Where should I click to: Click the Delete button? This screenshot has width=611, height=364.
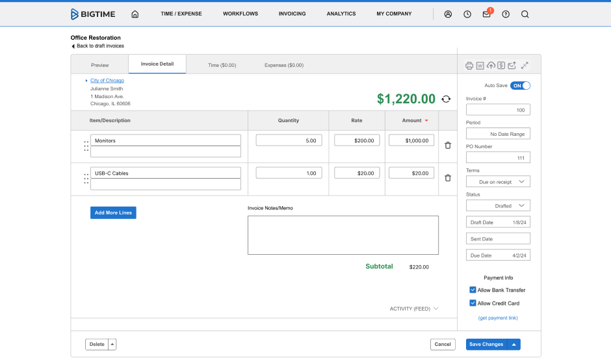[x=97, y=344]
